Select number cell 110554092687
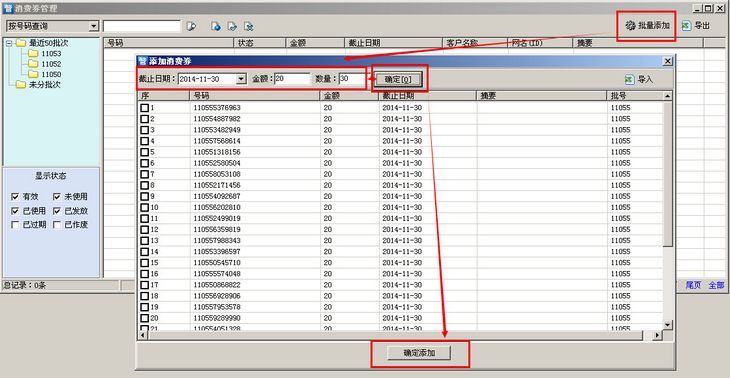The width and height of the screenshot is (730, 378). 217,196
